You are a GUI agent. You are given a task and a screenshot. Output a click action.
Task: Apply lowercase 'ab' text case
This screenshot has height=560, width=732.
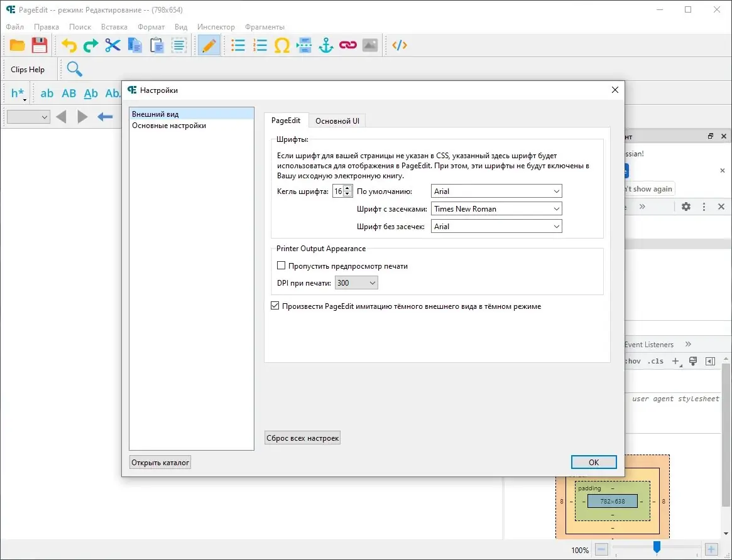46,94
